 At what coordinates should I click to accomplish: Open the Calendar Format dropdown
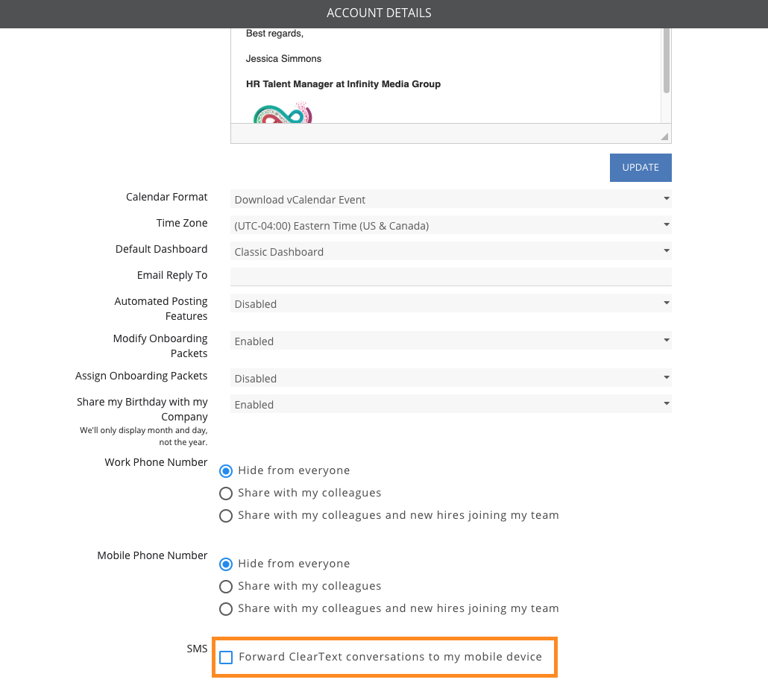click(450, 199)
